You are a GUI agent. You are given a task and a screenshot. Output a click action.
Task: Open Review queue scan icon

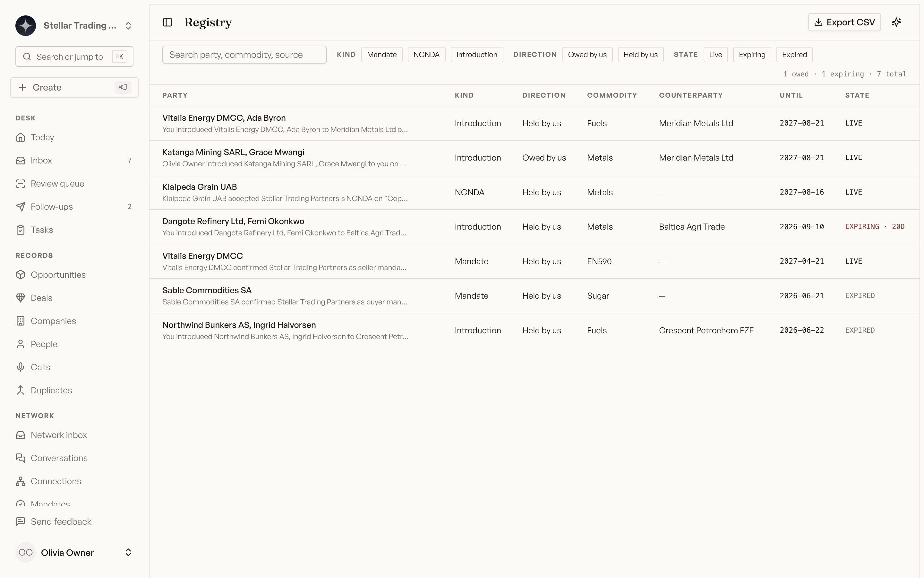(x=21, y=183)
